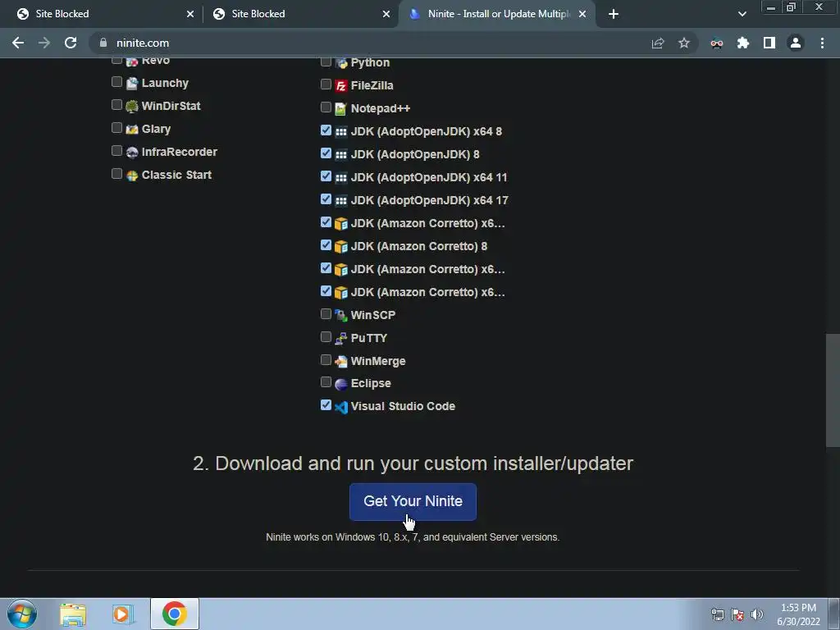Click the Glary label
Viewport: 840px width, 630px height.
click(x=156, y=129)
